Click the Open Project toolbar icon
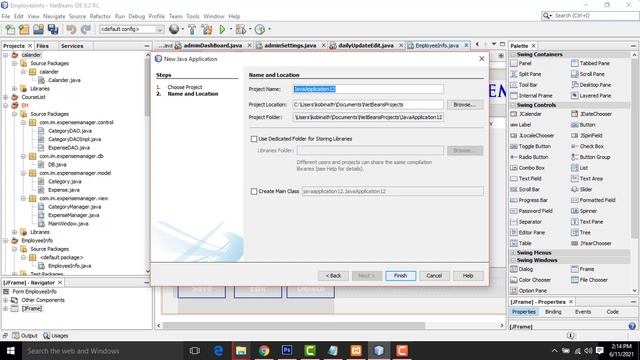640x360 pixels. tap(38, 29)
